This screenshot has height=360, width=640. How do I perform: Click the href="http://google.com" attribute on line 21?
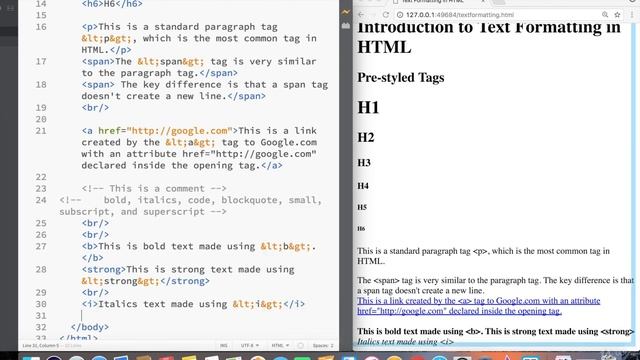[x=165, y=131]
